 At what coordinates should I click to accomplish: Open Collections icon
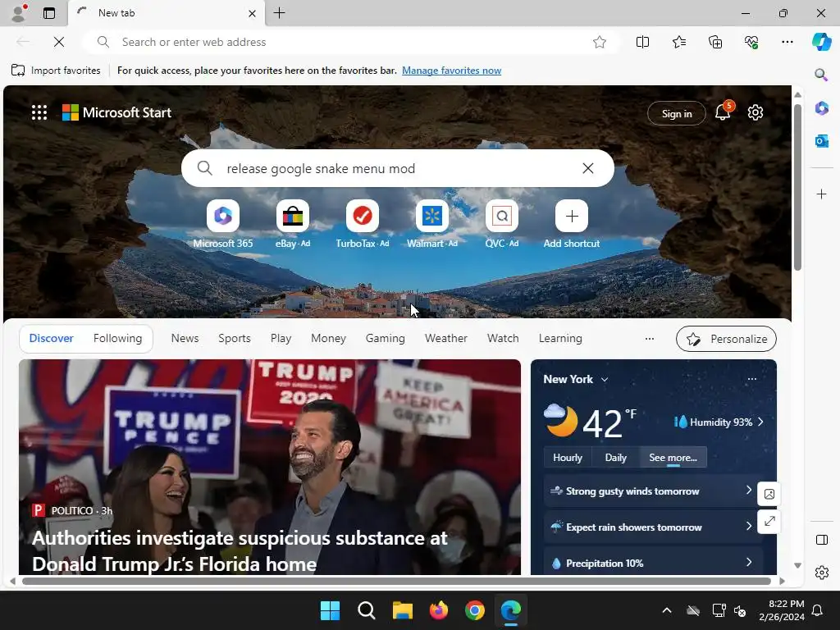coord(715,42)
